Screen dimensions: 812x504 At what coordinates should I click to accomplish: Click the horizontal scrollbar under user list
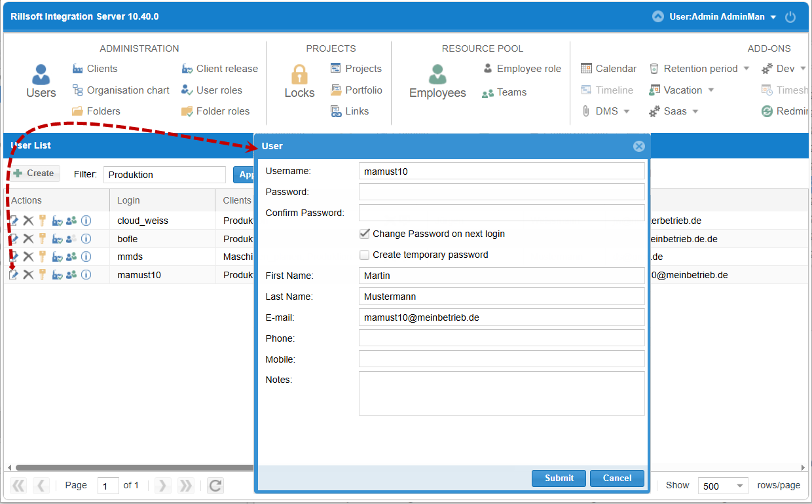coord(134,467)
